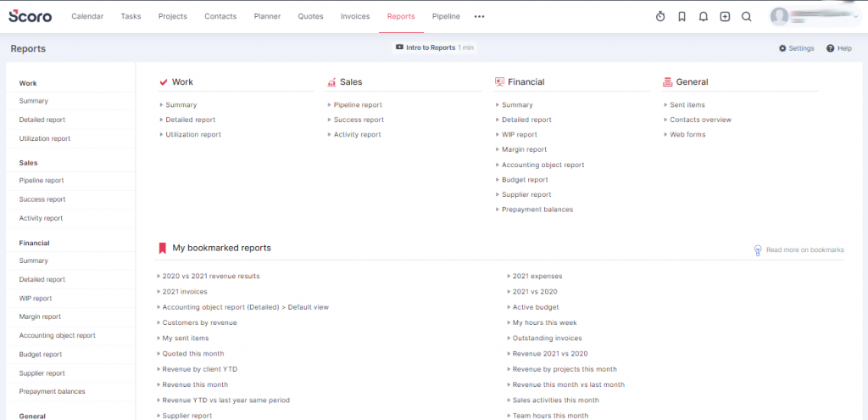The height and width of the screenshot is (420, 868).
Task: Open the Pipeline tab
Action: 446,17
